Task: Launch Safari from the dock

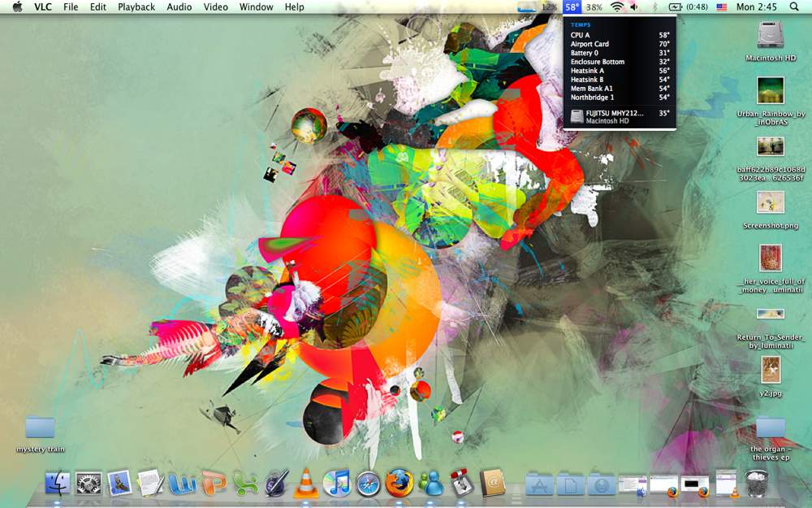Action: [x=368, y=484]
